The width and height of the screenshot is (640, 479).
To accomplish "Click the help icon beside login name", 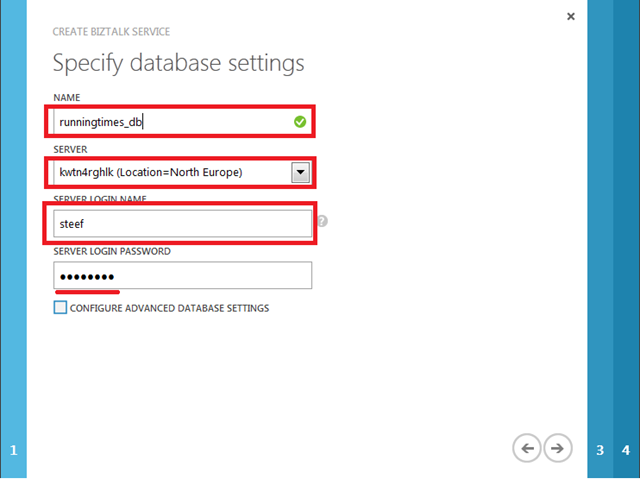I will 322,221.
